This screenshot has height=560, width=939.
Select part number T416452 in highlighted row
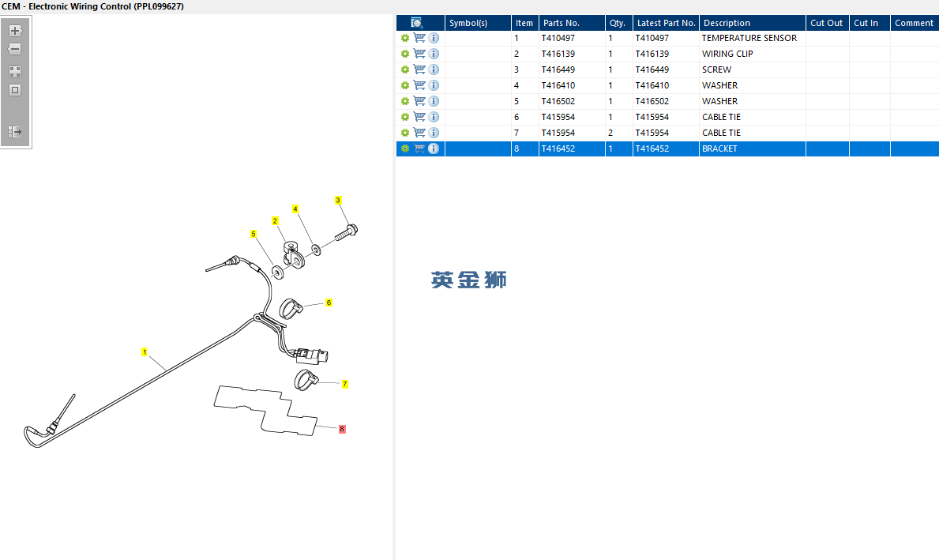[x=572, y=148]
